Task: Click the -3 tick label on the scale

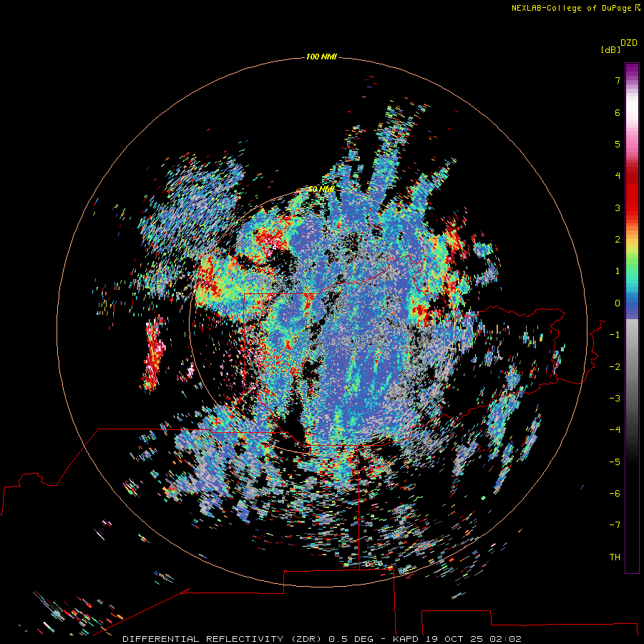Action: pos(615,399)
